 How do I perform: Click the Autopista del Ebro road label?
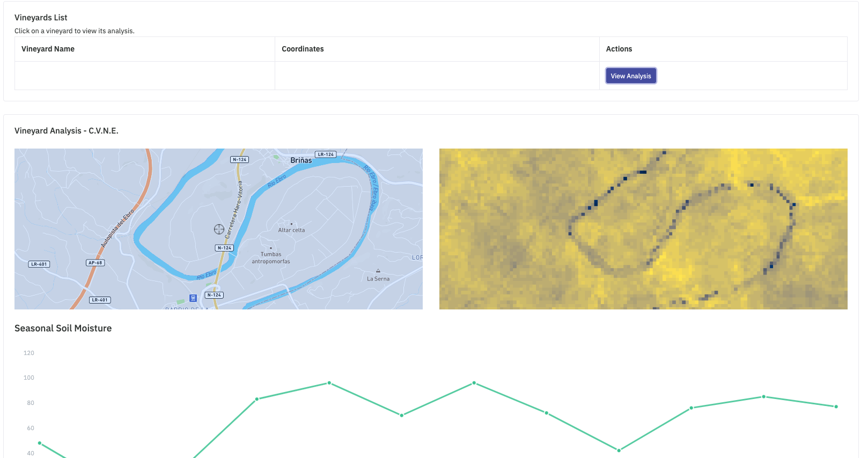(117, 228)
